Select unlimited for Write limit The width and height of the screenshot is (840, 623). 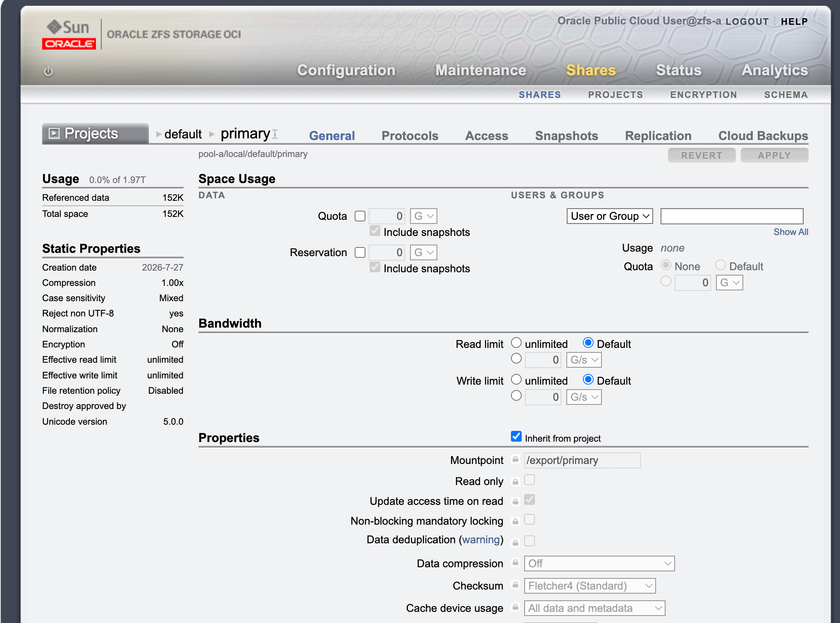coord(516,379)
